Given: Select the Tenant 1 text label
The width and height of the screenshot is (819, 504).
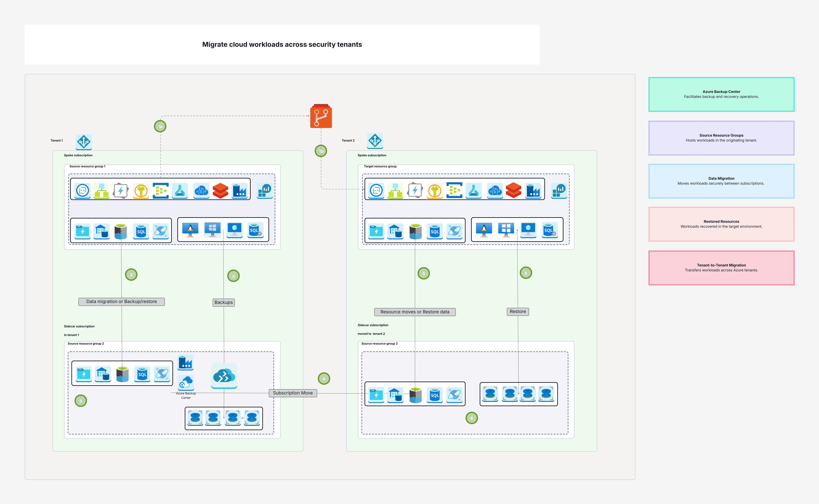Looking at the screenshot, I should (57, 141).
